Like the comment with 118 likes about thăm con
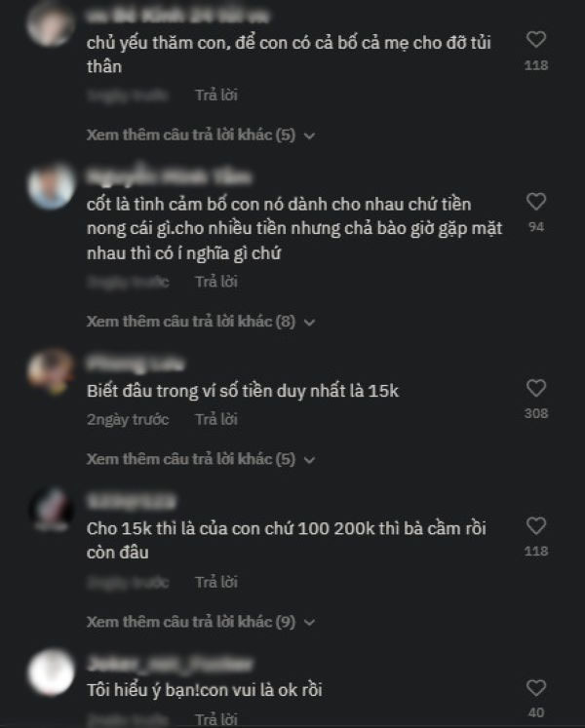The height and width of the screenshot is (728, 585). click(x=535, y=39)
